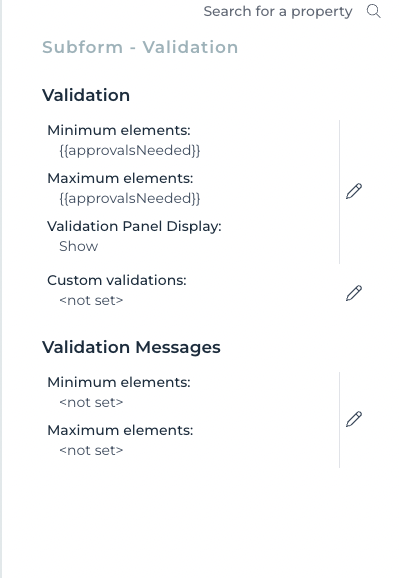399x578 pixels.
Task: Select the Validation Messages section header
Action: (x=131, y=347)
